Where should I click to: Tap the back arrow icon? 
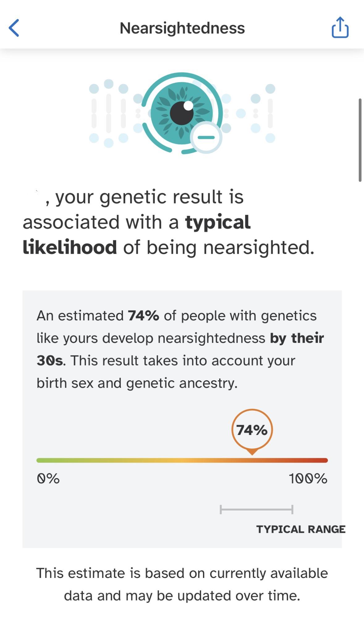click(14, 28)
